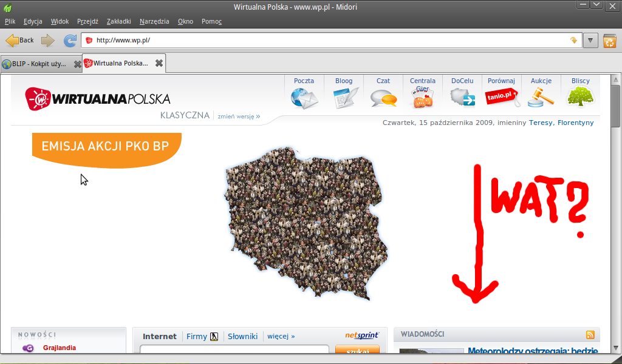Screen dimensions: 622x364
Task: Open the Czat speech bubbles icon
Action: [383, 97]
